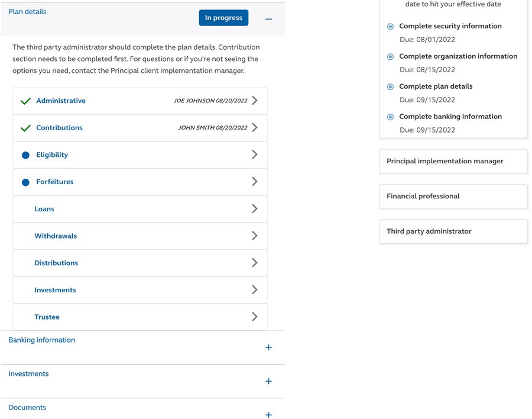Expand the Investments section
Image resolution: width=532 pixels, height=419 pixels.
point(268,381)
